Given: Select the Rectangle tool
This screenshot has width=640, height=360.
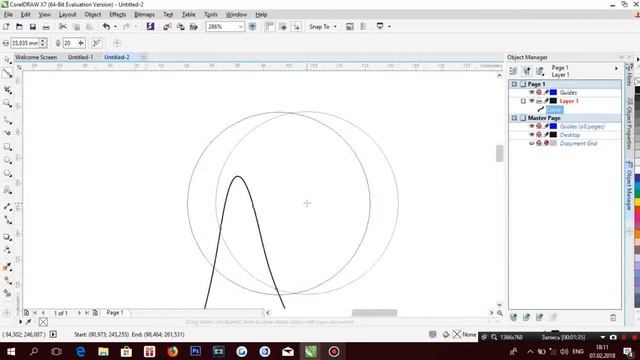Looking at the screenshot, I should click(x=7, y=147).
